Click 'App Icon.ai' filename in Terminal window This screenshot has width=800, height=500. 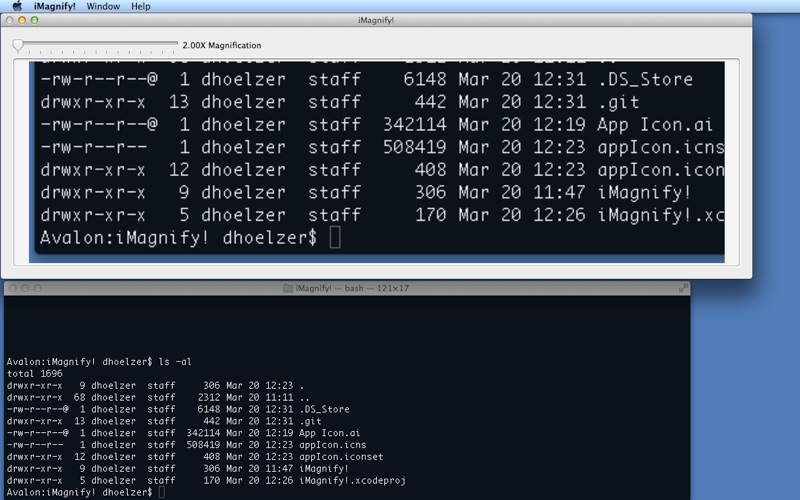[x=330, y=433]
